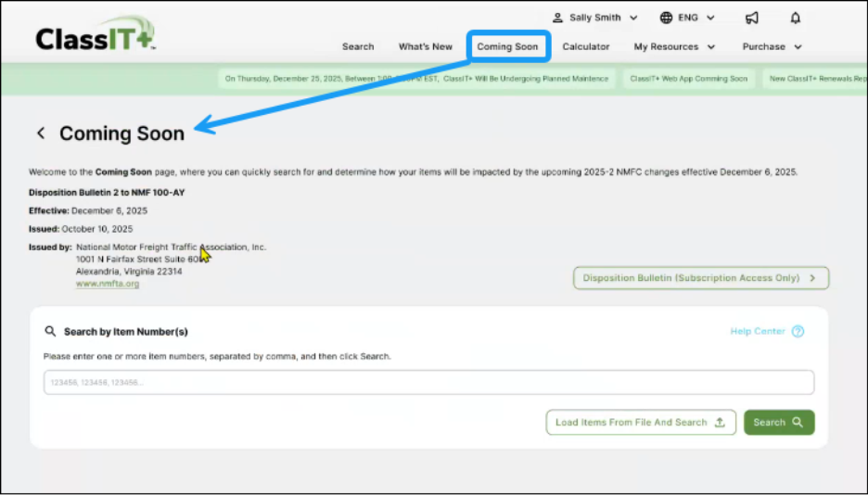This screenshot has width=868, height=495.
Task: Open the megaphone announcements icon
Action: (752, 18)
